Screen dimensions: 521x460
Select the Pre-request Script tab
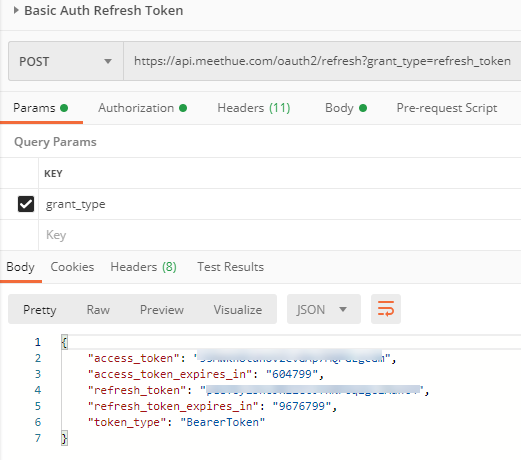pyautogui.click(x=447, y=108)
